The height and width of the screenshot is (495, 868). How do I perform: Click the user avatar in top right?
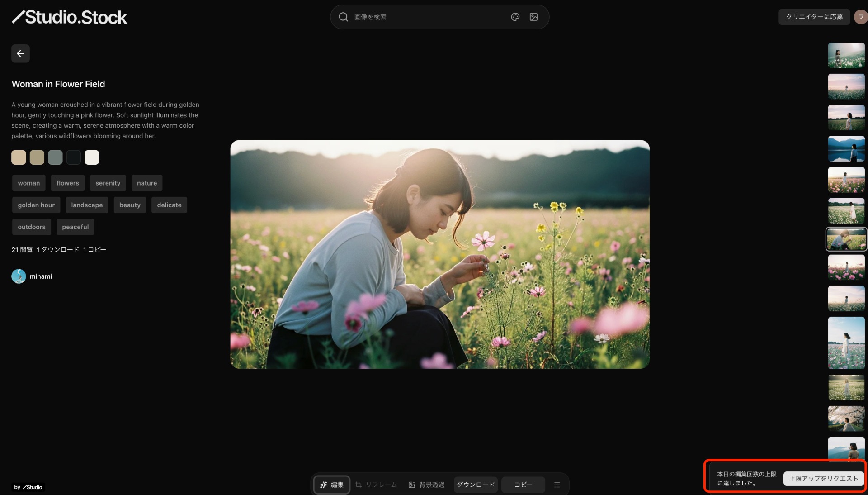tap(860, 17)
